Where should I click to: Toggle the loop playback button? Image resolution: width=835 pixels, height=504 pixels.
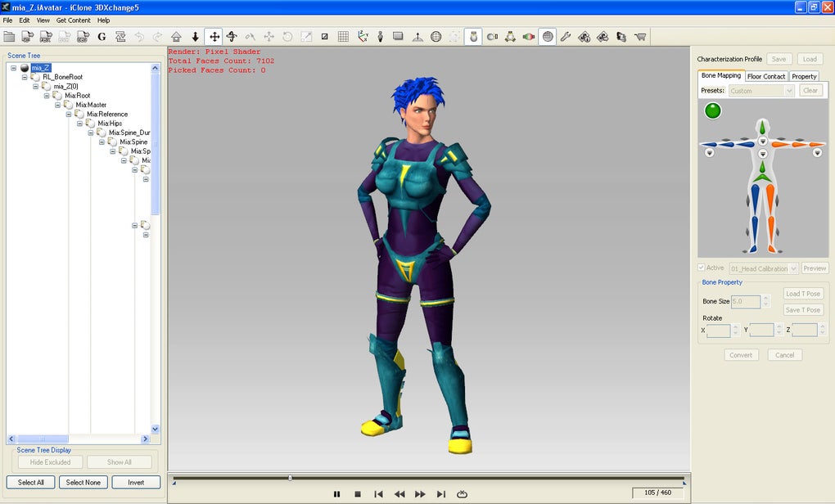pos(463,494)
